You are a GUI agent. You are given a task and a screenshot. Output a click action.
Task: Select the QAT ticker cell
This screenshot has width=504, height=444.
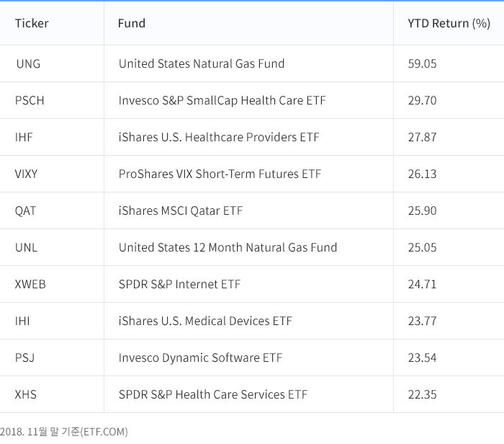click(25, 210)
